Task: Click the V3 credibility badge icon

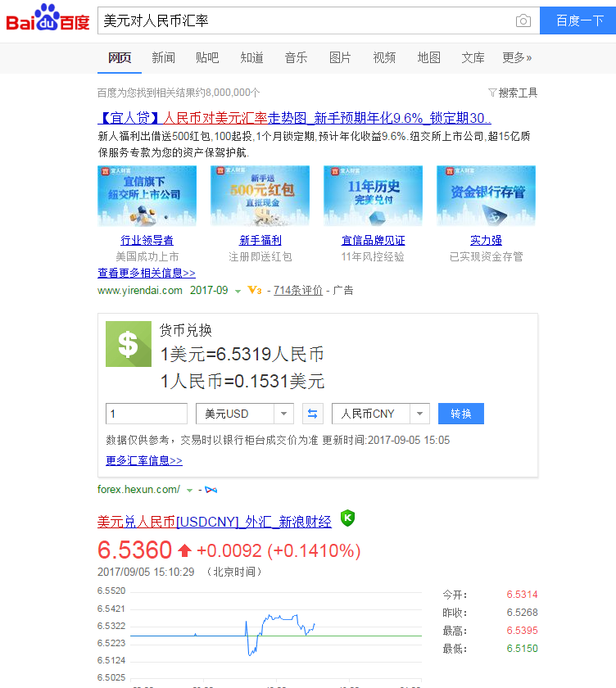Action: click(x=255, y=290)
